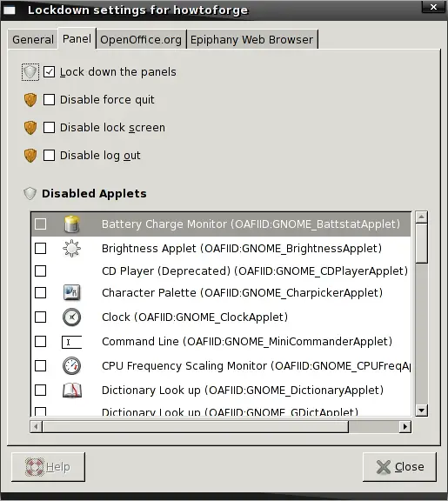Enable Disable log out checkbox
Viewport: 448px width, 501px height.
49,156
